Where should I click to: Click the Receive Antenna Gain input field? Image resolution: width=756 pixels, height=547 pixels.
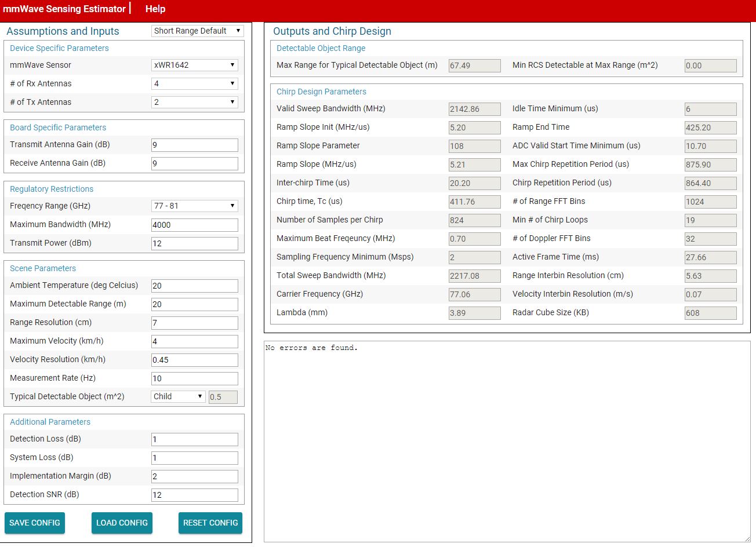point(195,163)
